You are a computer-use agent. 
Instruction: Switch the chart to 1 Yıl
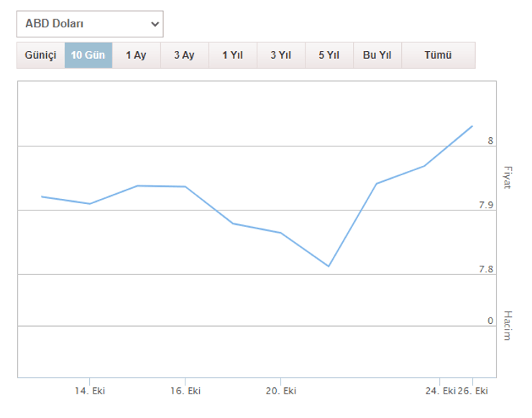coord(232,55)
